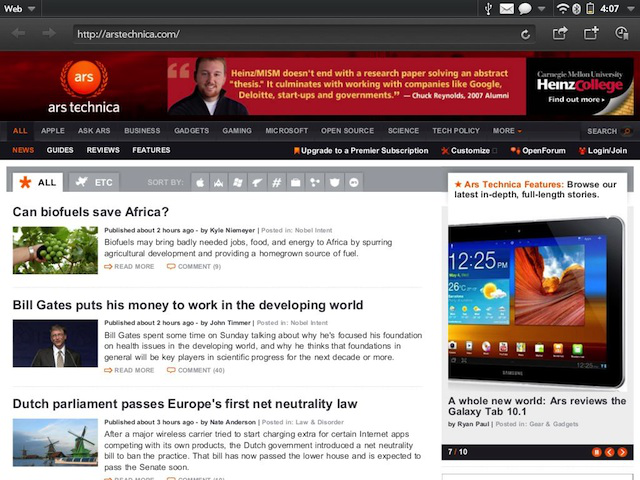Sort stories by the Apple logo icon
640x480 pixels.
tap(200, 182)
